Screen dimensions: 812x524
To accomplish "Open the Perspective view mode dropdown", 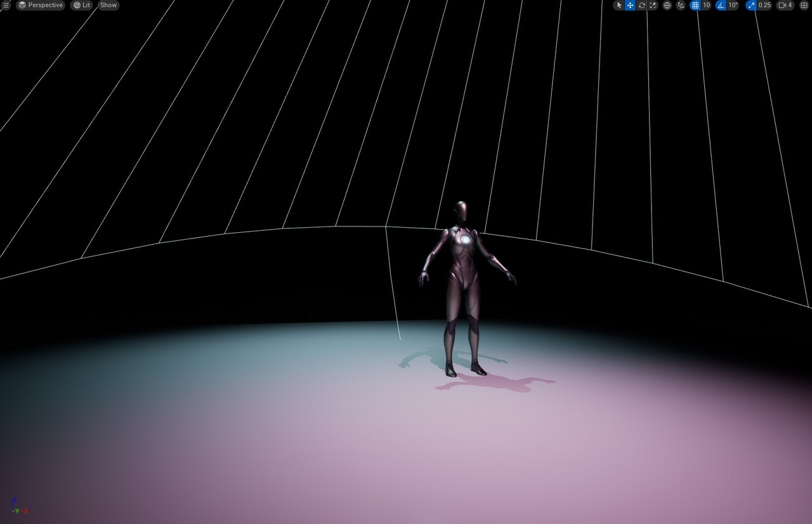I will click(41, 5).
